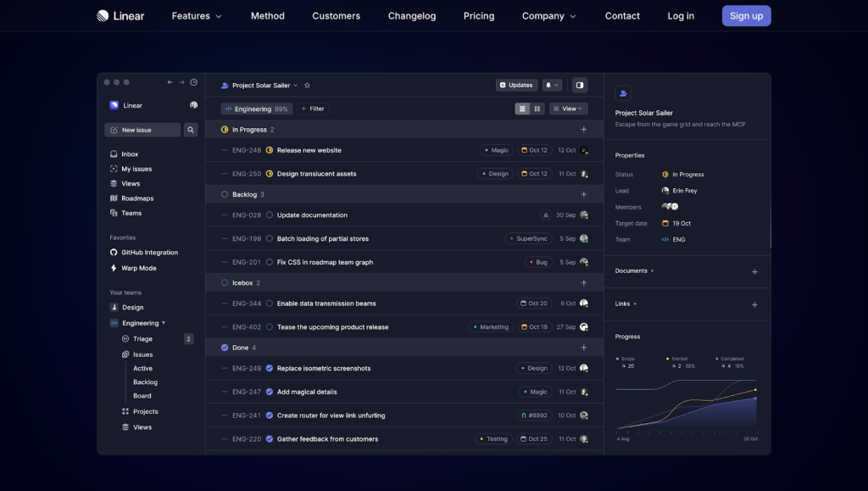Open GitHub Integration favorite
Image resolution: width=868 pixels, height=491 pixels.
149,253
